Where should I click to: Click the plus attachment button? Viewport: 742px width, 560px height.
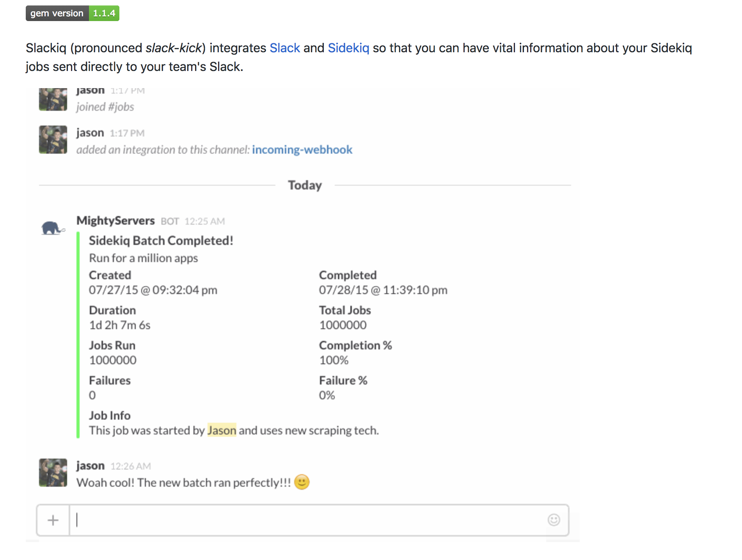coord(53,520)
